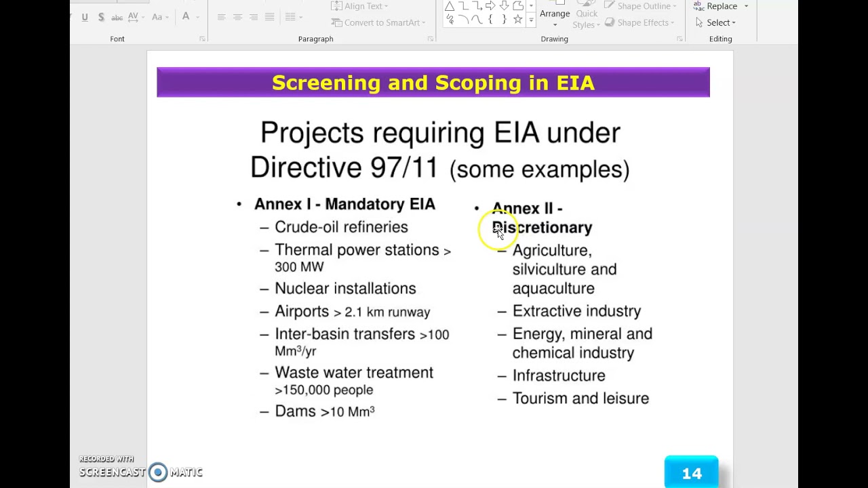This screenshot has width=868, height=488.
Task: Open font color dropdown arrow
Action: pyautogui.click(x=198, y=17)
